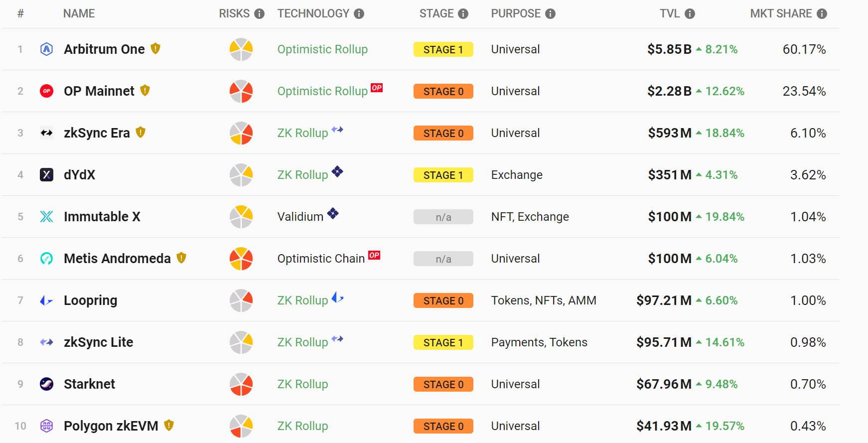Click the info icon beside TVL header
This screenshot has height=443, width=868.
click(689, 13)
